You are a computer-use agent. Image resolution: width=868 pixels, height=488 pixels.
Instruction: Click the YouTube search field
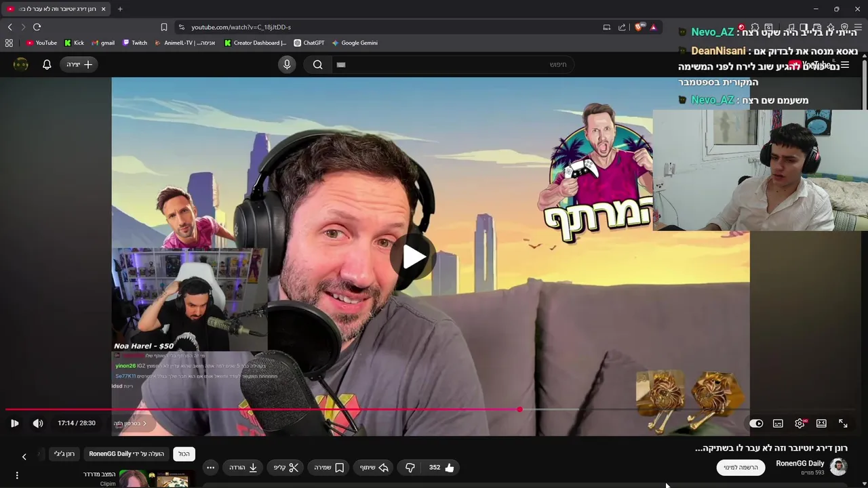point(454,64)
